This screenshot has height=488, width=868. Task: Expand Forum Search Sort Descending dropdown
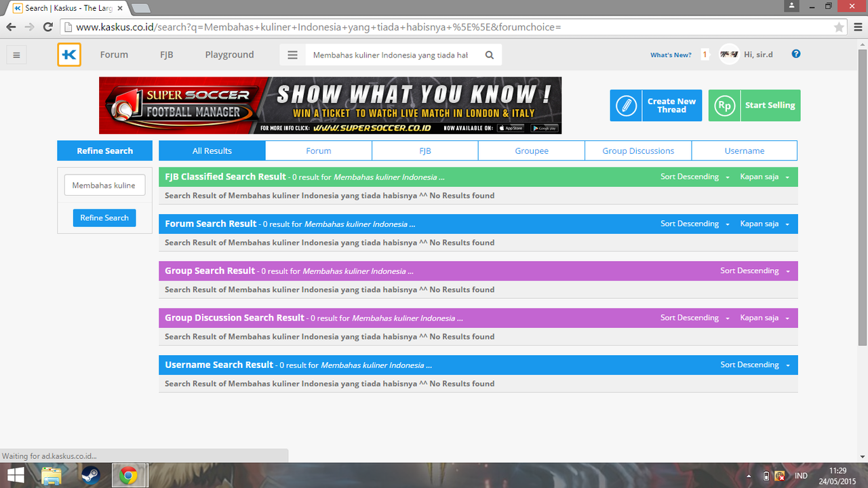(695, 224)
